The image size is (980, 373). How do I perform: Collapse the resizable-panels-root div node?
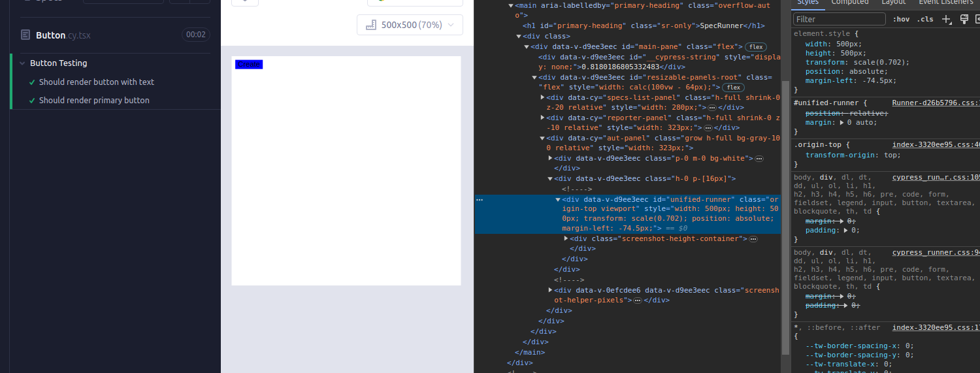[534, 77]
